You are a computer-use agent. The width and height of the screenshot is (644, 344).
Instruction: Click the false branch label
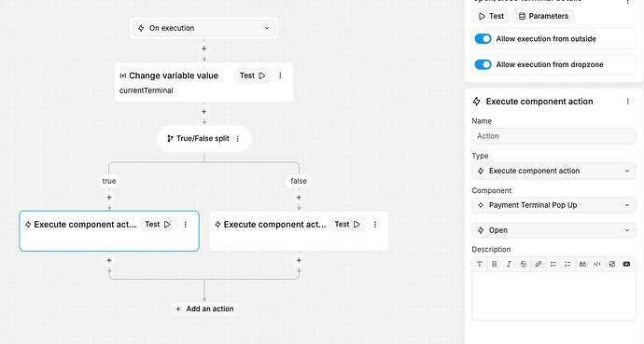click(x=299, y=181)
